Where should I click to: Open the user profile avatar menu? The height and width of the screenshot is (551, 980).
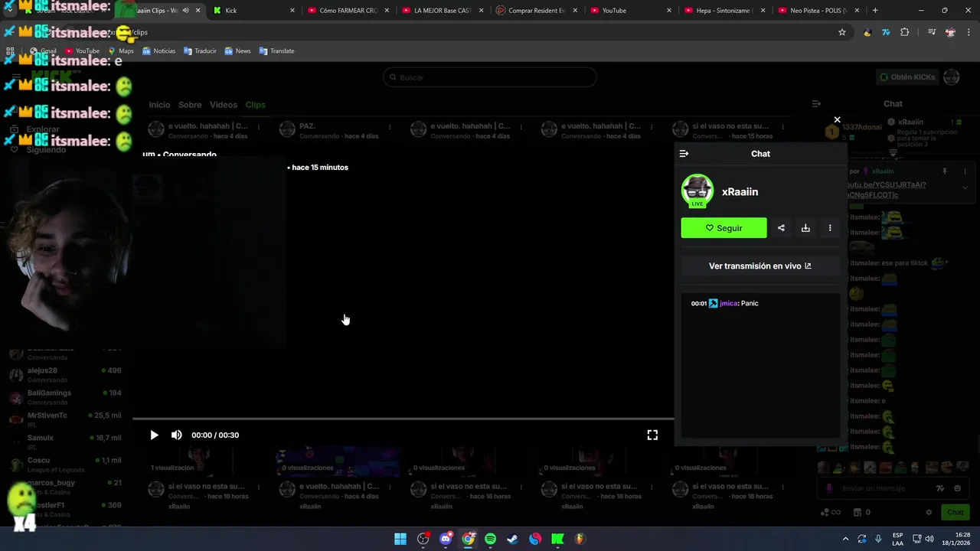point(951,77)
